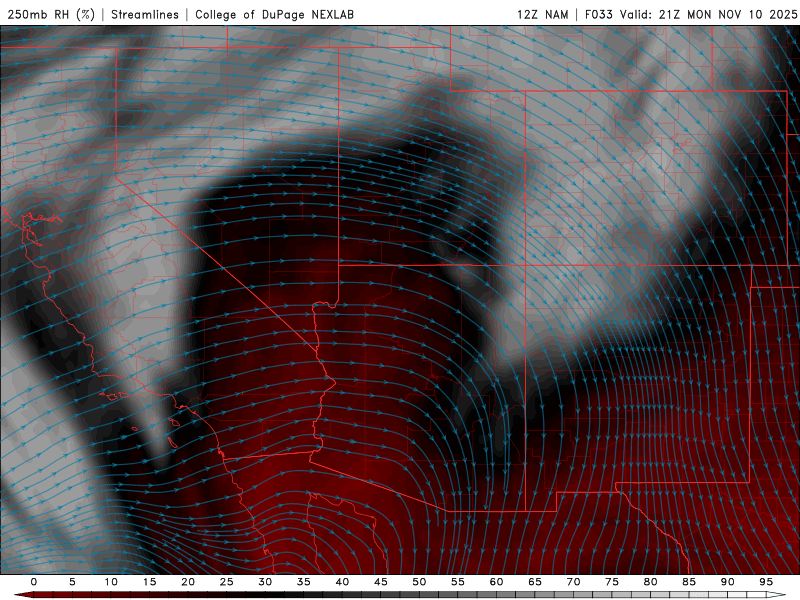Viewport: 800px width, 600px height.
Task: Click the '250mb RH (%)' title text
Action: coord(52,15)
